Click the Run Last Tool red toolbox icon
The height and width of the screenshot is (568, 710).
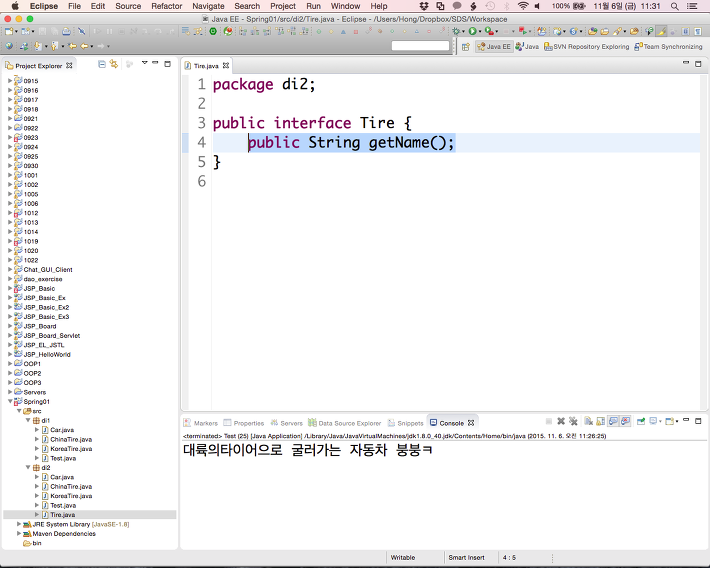(x=489, y=31)
